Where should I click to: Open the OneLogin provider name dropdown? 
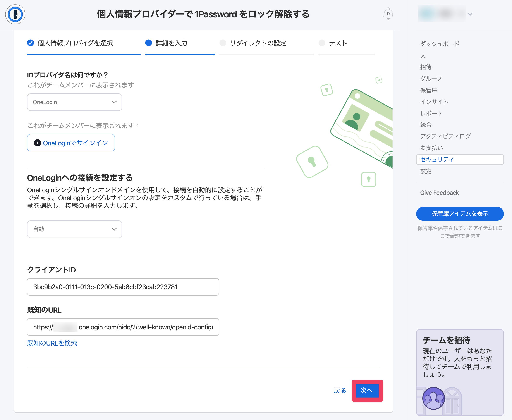pyautogui.click(x=74, y=102)
